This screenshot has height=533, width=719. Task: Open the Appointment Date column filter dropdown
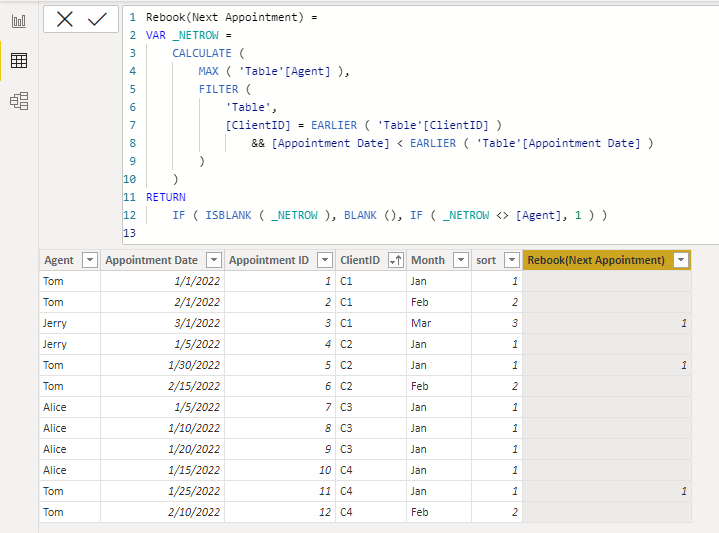pos(214,260)
